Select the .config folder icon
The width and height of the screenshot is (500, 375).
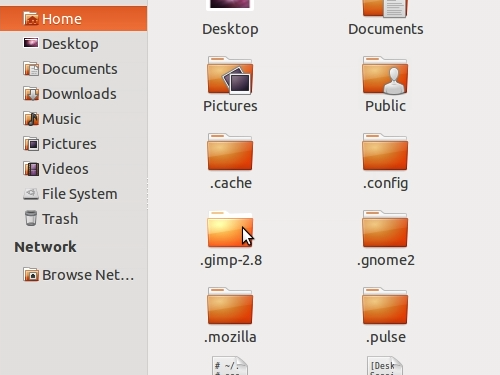coord(385,152)
